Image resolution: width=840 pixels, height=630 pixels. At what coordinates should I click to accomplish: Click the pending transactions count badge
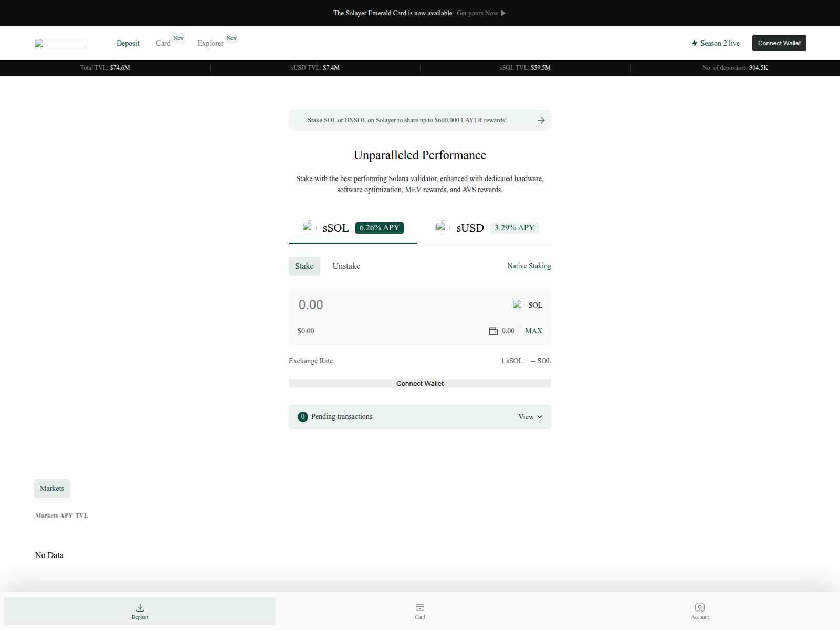point(303,417)
